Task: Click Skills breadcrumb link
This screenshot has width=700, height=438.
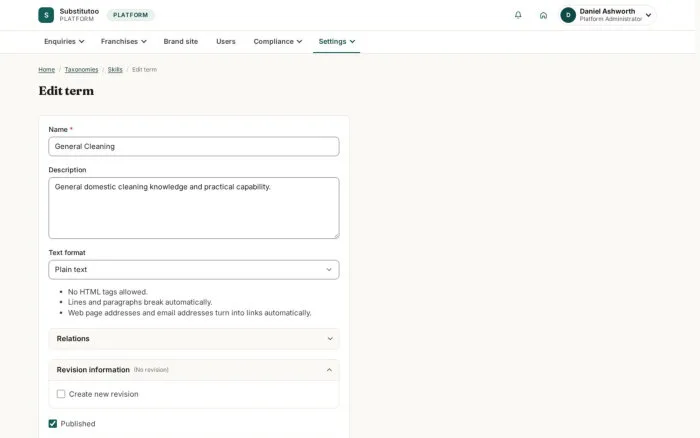Action: tap(115, 70)
